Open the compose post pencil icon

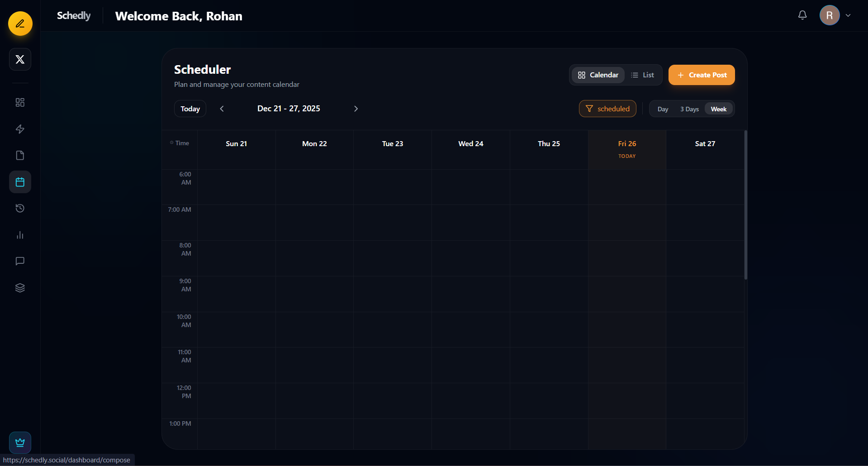pos(20,24)
